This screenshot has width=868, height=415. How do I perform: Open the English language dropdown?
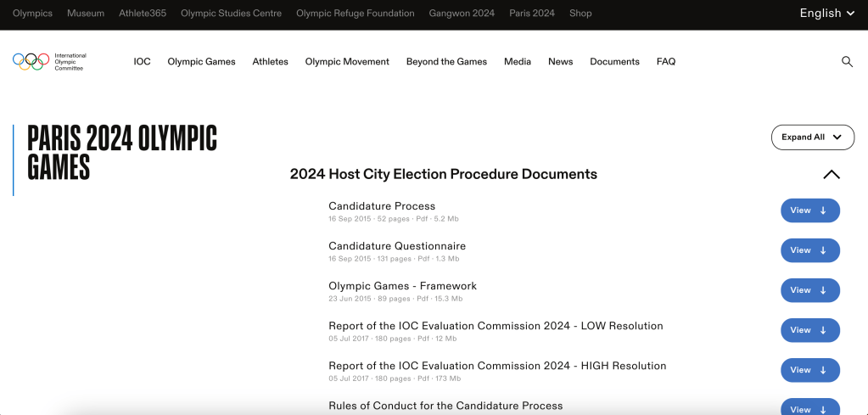coord(827,14)
